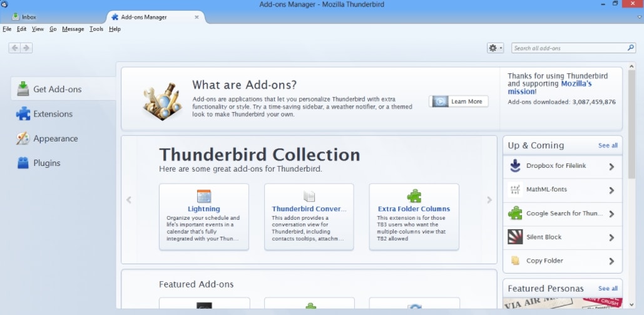Open the Message menu
This screenshot has height=315, width=644.
point(73,29)
